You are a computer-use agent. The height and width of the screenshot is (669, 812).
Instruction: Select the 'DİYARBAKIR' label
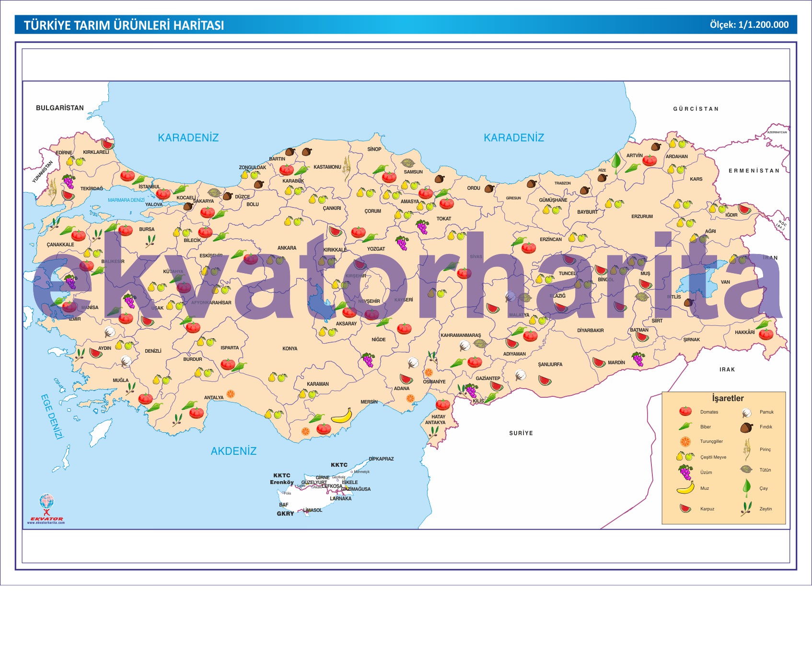(x=590, y=330)
